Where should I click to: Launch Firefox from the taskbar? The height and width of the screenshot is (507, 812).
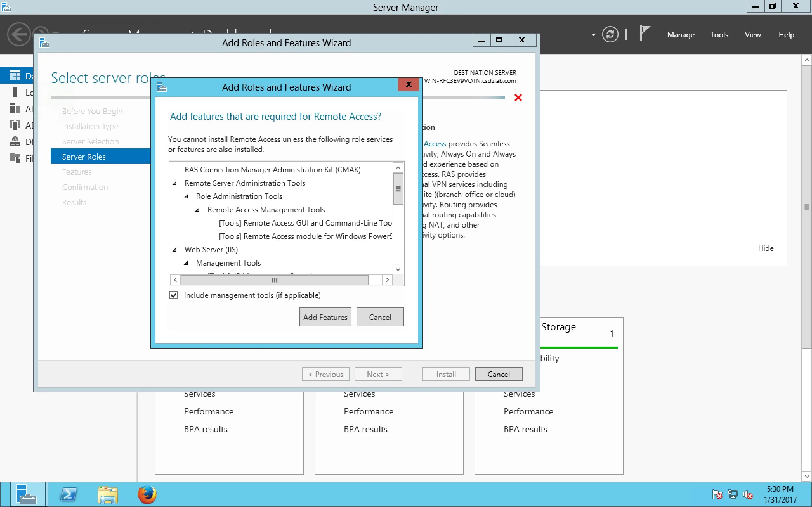point(147,495)
